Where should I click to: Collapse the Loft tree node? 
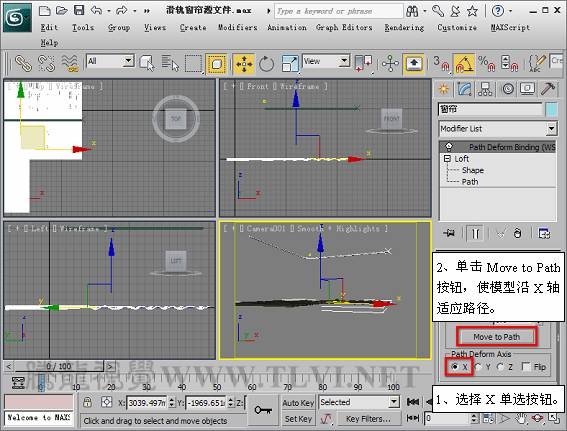(x=447, y=158)
